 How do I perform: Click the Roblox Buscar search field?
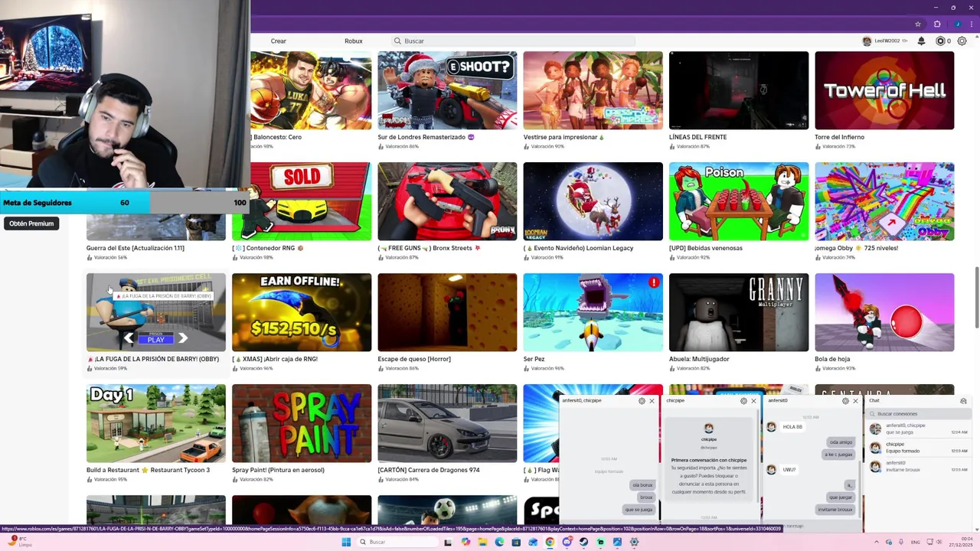pyautogui.click(x=513, y=41)
